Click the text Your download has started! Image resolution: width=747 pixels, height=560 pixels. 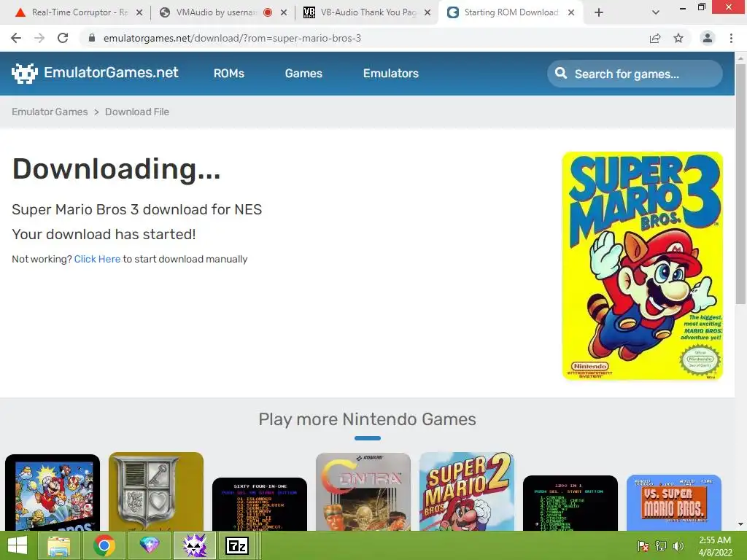pos(104,234)
